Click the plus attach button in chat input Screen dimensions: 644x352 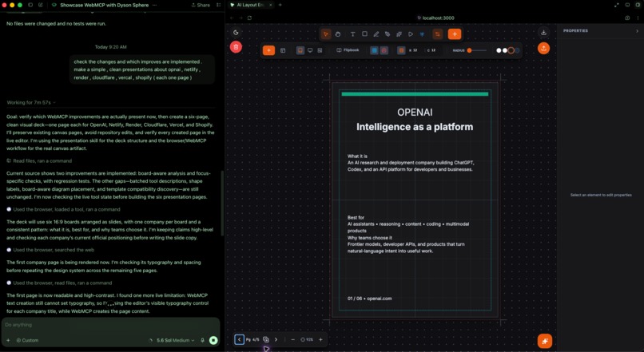(x=8, y=340)
